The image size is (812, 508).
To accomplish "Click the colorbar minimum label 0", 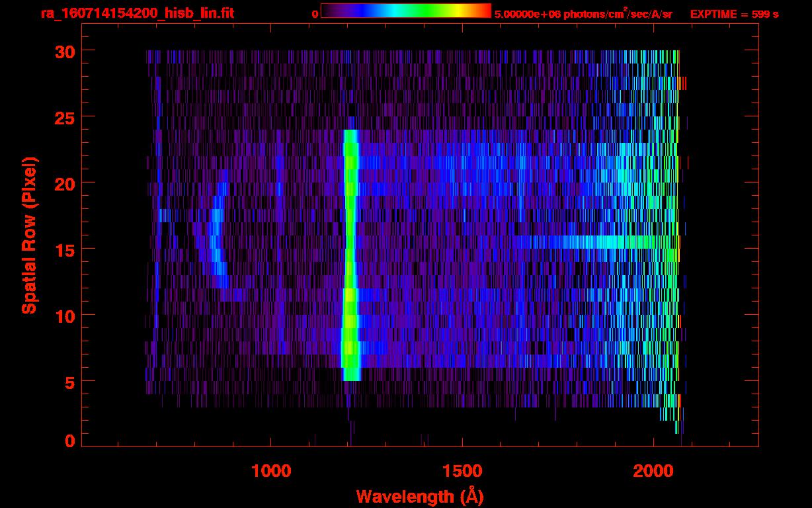I will 315,14.
